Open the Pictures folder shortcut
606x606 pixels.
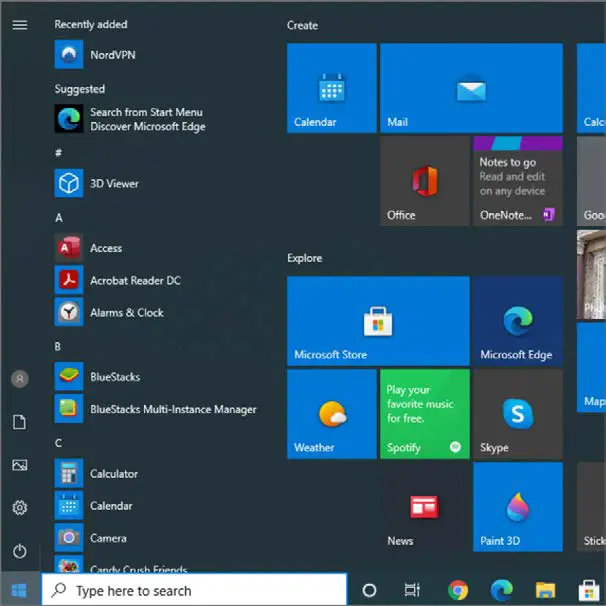pyautogui.click(x=20, y=465)
